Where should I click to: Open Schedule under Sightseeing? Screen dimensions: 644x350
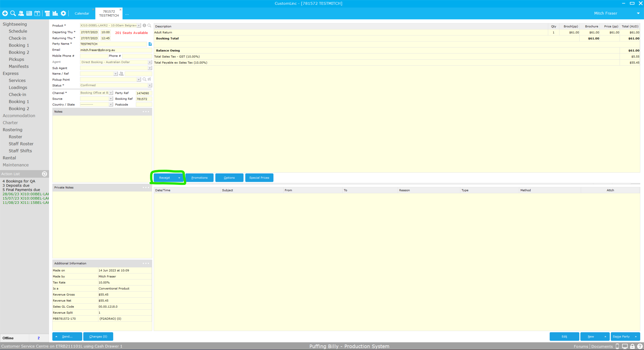click(x=18, y=31)
